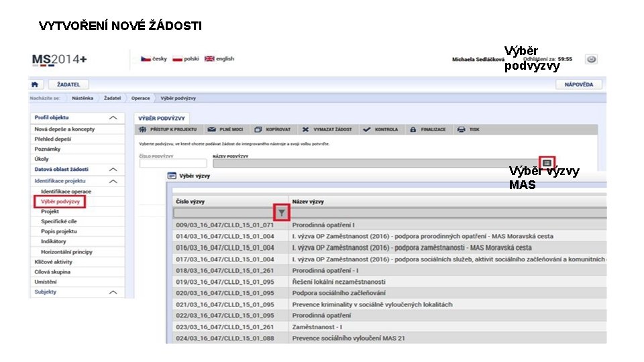
Task: Open Indikátory in sidebar
Action: (54, 241)
